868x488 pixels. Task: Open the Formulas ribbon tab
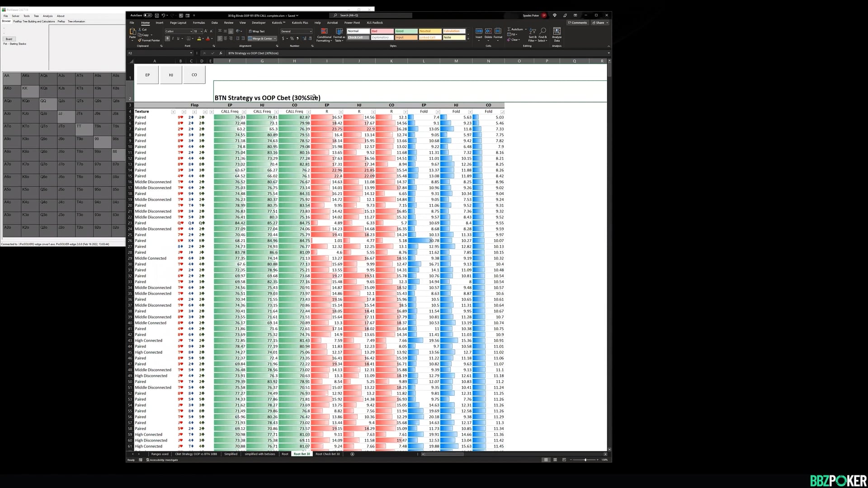[x=198, y=23]
